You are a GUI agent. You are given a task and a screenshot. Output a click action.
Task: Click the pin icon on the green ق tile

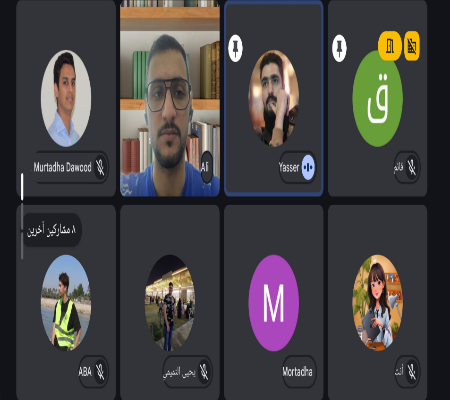(x=339, y=48)
